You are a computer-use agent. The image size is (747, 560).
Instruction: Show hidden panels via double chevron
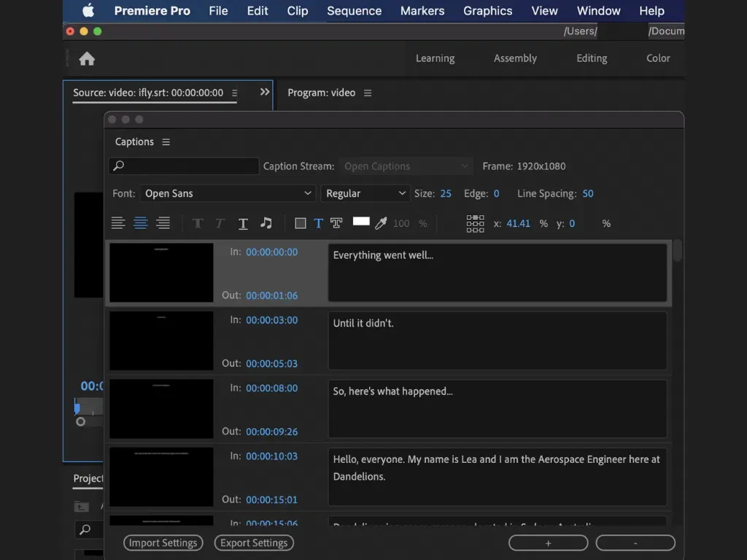click(x=265, y=92)
